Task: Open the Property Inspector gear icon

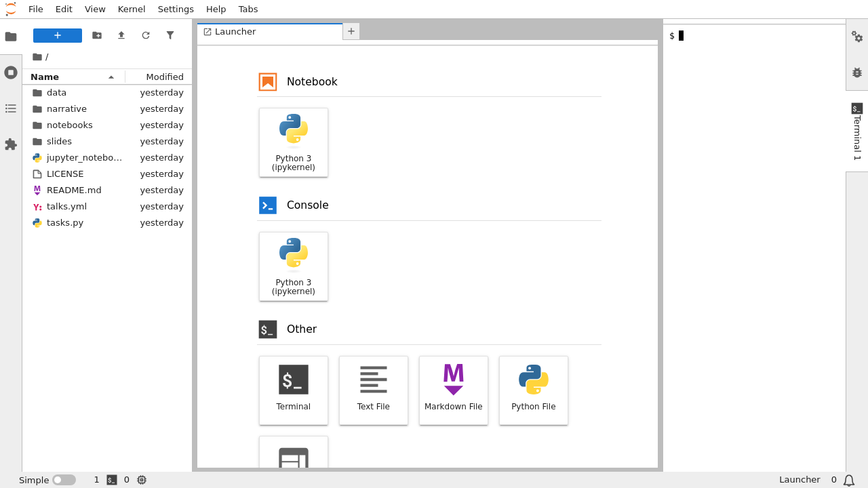Action: (857, 37)
